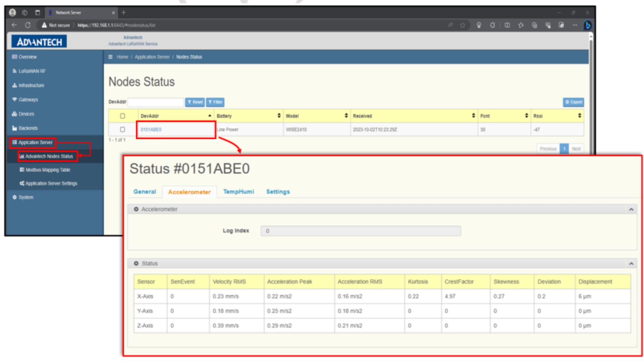Open the favorites list icon
644x362 pixels.
(521, 25)
